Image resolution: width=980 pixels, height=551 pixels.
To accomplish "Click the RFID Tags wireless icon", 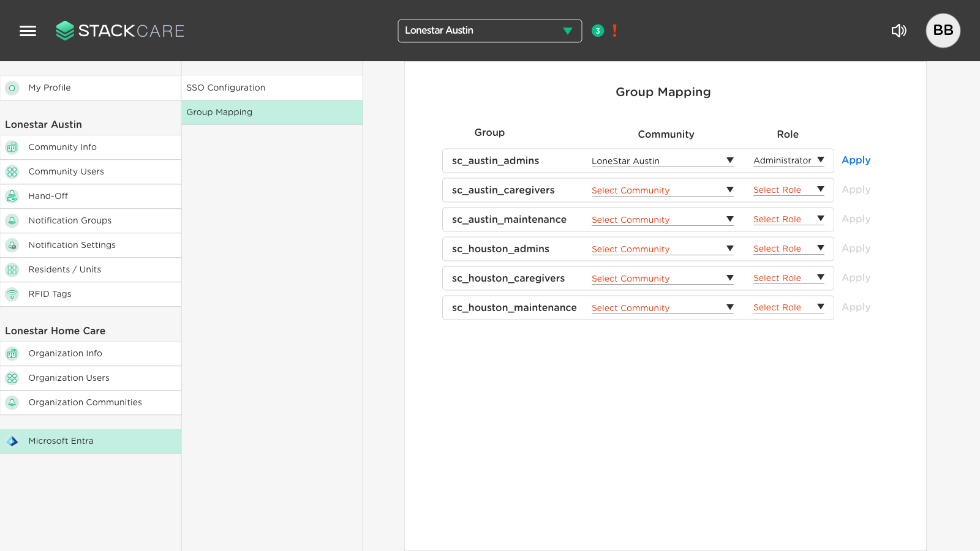I will (12, 294).
